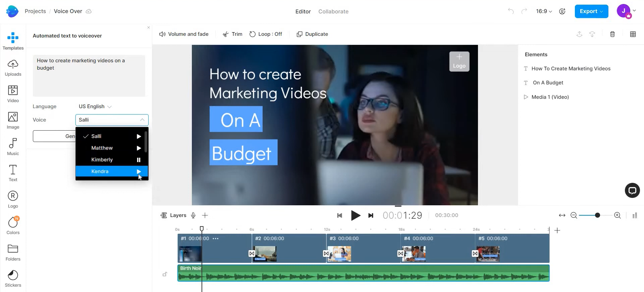Screen dimensions: 644x292
Task: Collapse the Voice Salli dropdown
Action: pos(112,120)
